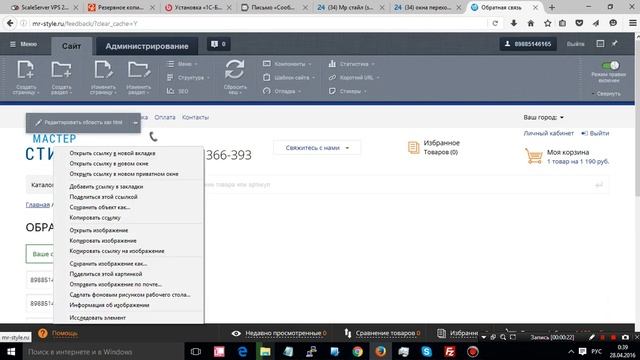This screenshot has width=640, height=360.
Task: Click the Create page icon
Action: point(25,70)
